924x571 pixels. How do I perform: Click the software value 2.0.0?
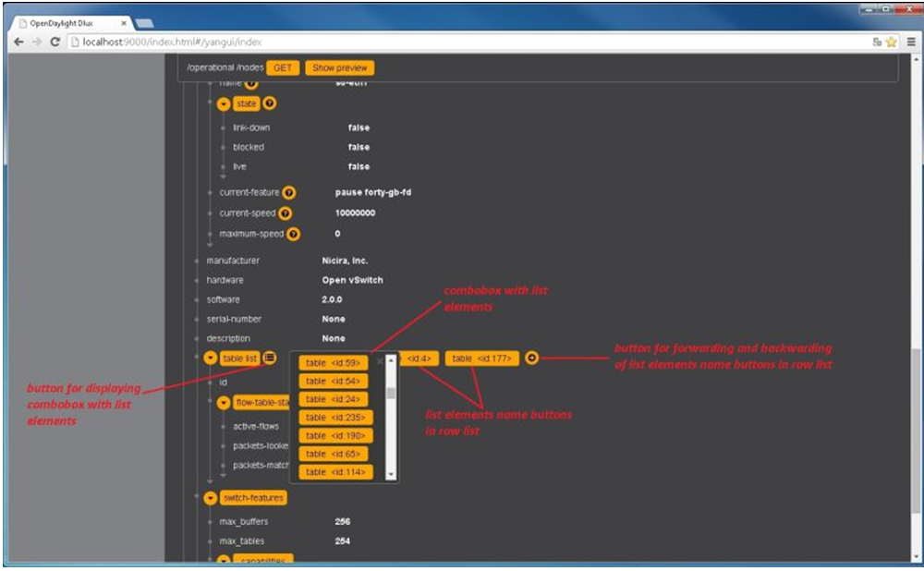pyautogui.click(x=332, y=299)
